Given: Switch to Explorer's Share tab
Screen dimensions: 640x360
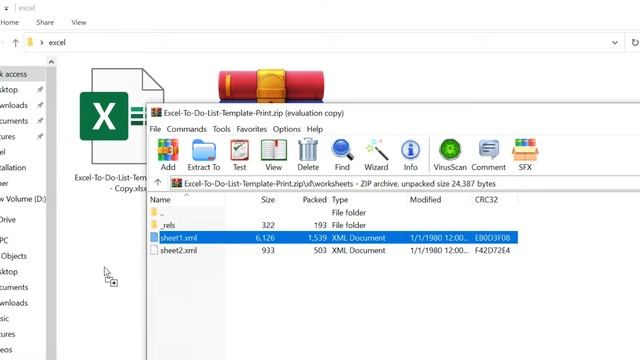Looking at the screenshot, I should coord(45,22).
